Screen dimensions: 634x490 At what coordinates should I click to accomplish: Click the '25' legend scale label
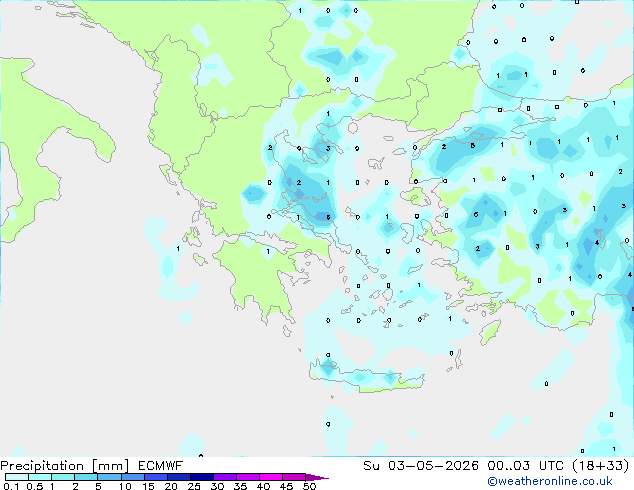coord(194,486)
